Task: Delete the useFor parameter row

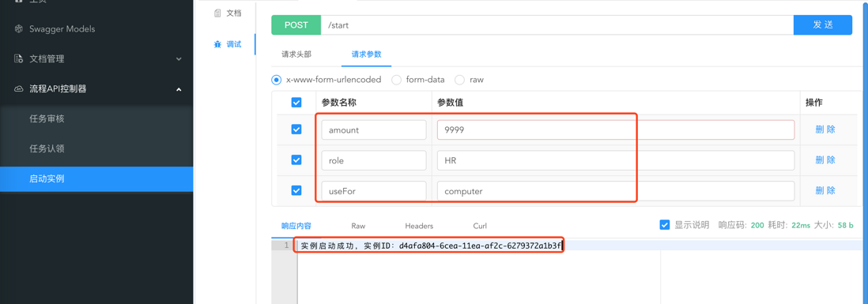Action: click(825, 191)
